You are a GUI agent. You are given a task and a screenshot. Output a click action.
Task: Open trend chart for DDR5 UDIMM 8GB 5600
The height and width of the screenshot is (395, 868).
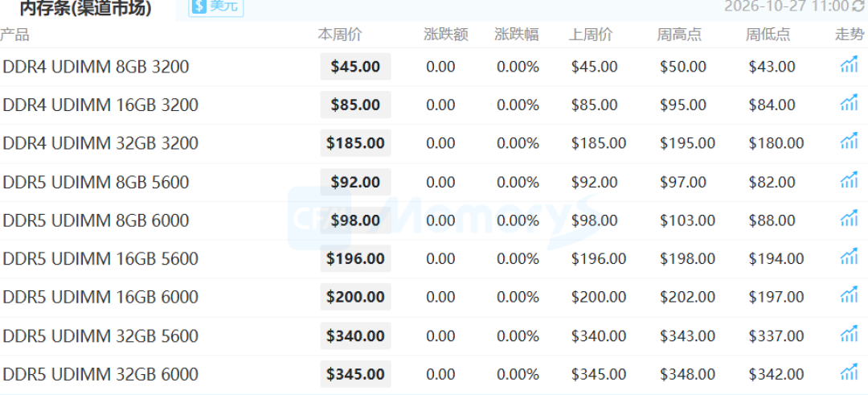[850, 180]
